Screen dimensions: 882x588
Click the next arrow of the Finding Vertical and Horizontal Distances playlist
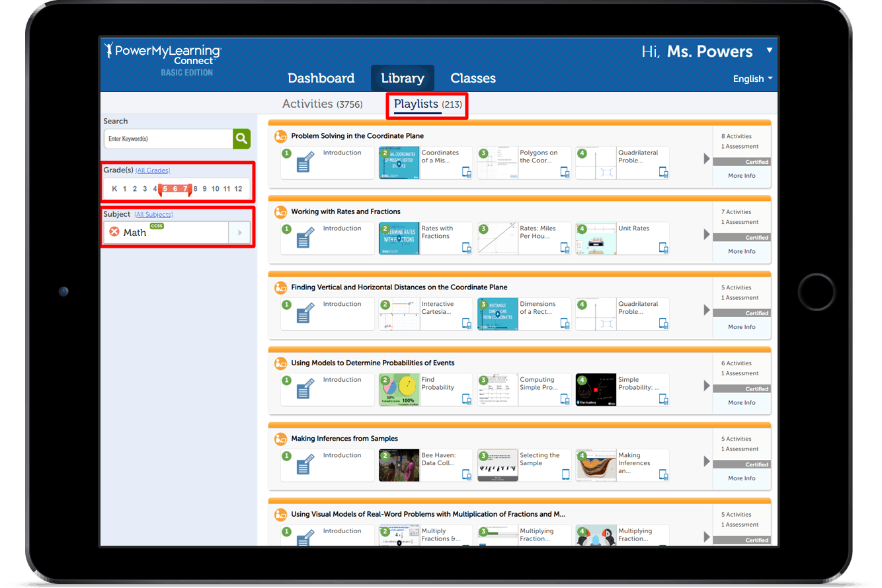(x=707, y=310)
